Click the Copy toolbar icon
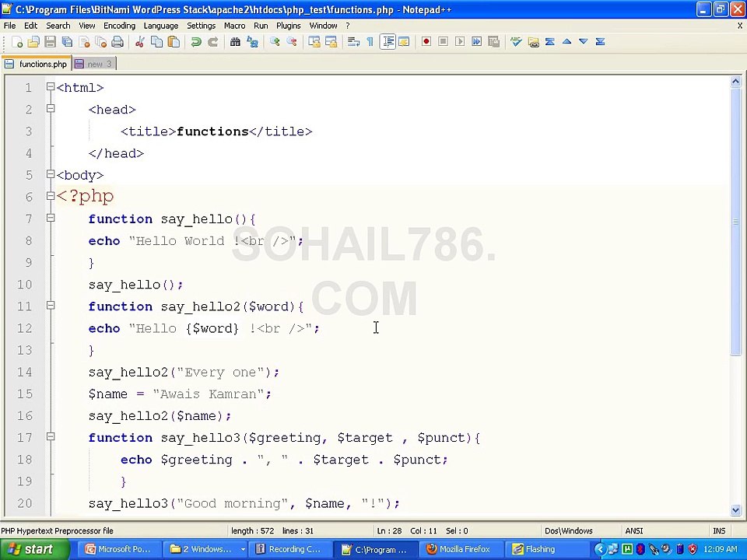The image size is (747, 560). (x=156, y=42)
